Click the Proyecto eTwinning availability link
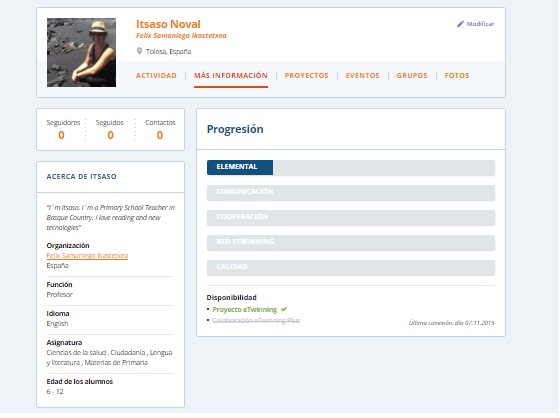Screen dimensions: 560x418 coord(245,309)
